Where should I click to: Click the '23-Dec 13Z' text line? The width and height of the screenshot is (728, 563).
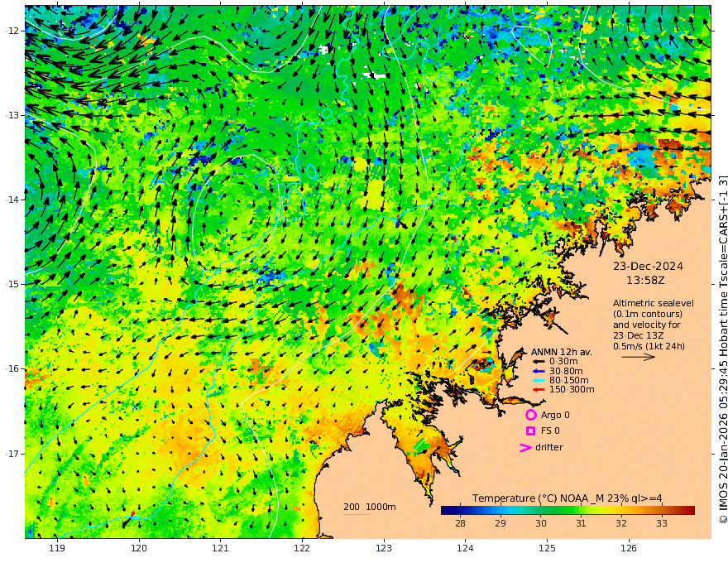pos(638,335)
